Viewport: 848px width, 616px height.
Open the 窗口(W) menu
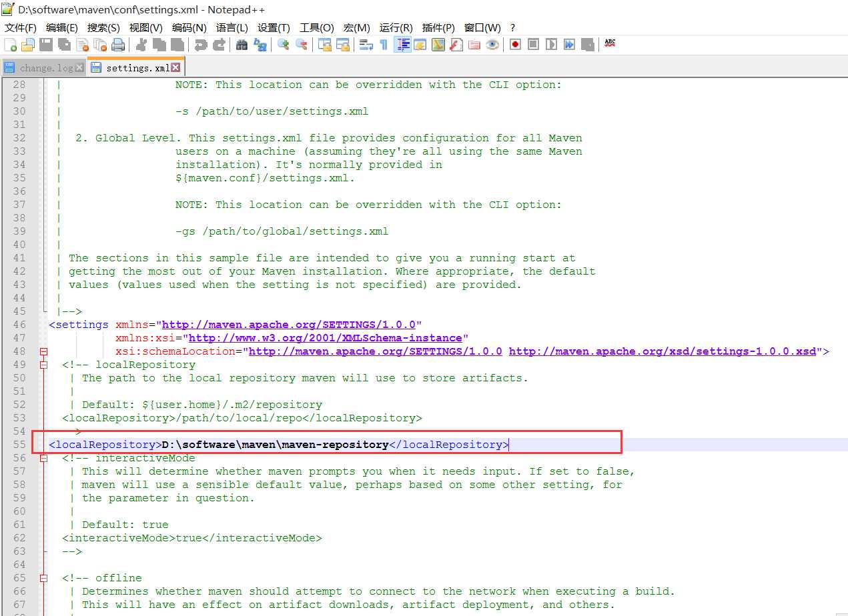point(482,27)
